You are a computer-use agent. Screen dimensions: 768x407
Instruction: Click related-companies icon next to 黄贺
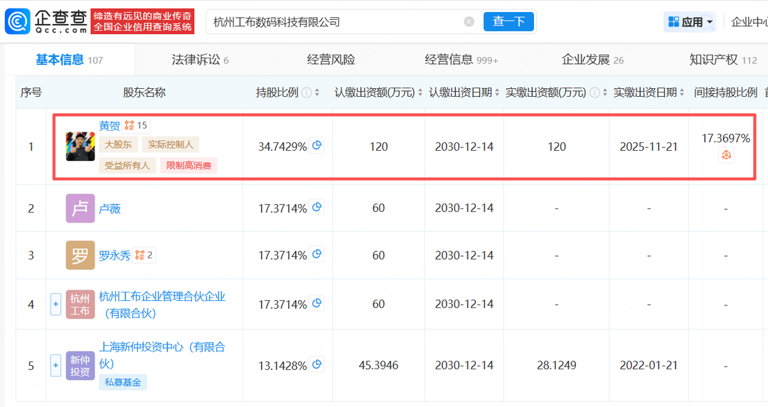click(x=136, y=126)
